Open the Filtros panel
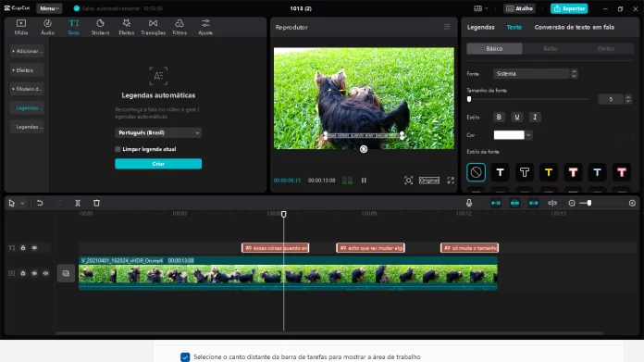The image size is (644, 362). [x=180, y=27]
